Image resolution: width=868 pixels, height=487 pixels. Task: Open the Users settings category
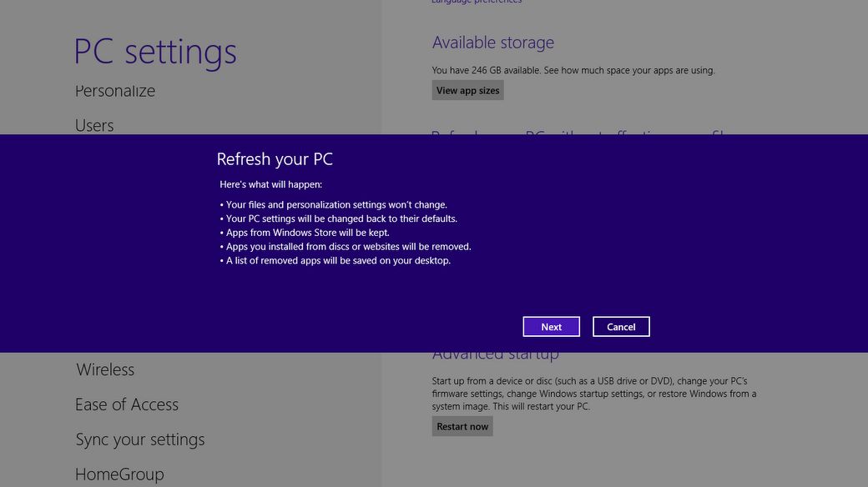pyautogui.click(x=94, y=126)
